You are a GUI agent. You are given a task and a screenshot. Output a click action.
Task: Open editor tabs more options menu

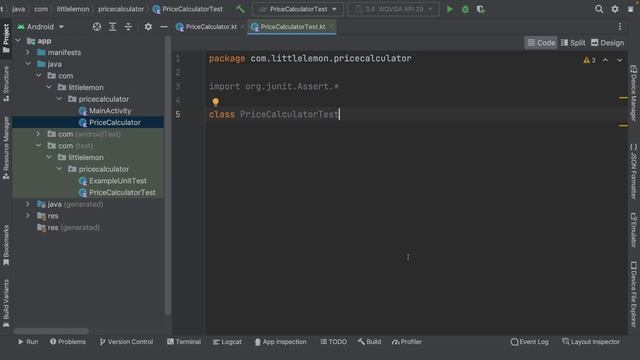click(620, 27)
